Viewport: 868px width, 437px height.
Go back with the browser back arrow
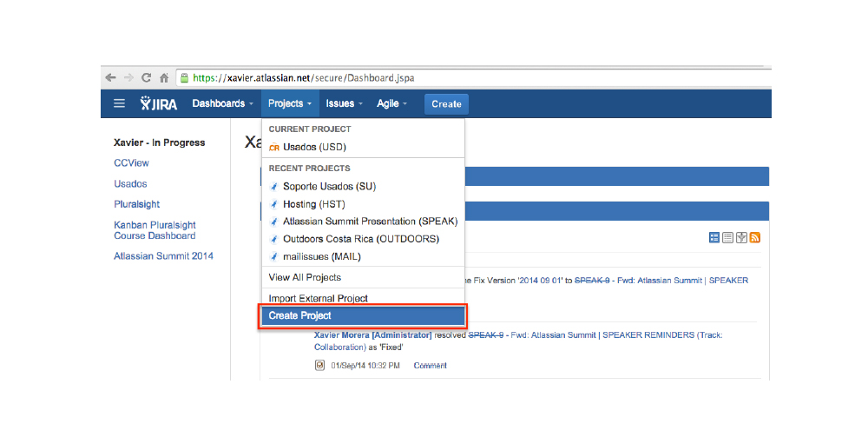pyautogui.click(x=111, y=77)
